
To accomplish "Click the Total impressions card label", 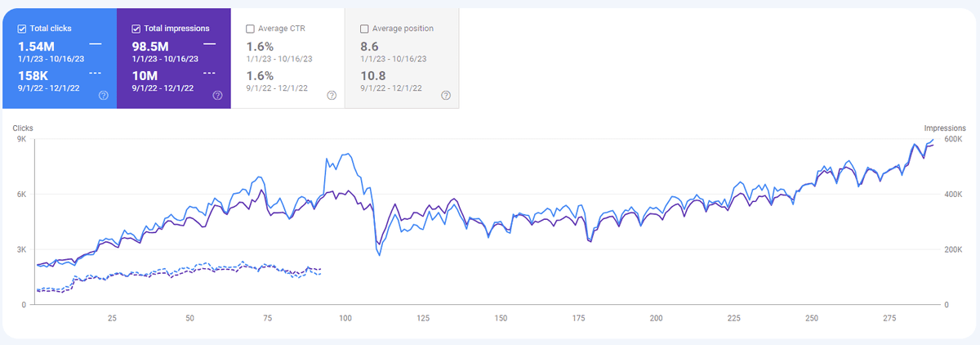I will pos(176,29).
